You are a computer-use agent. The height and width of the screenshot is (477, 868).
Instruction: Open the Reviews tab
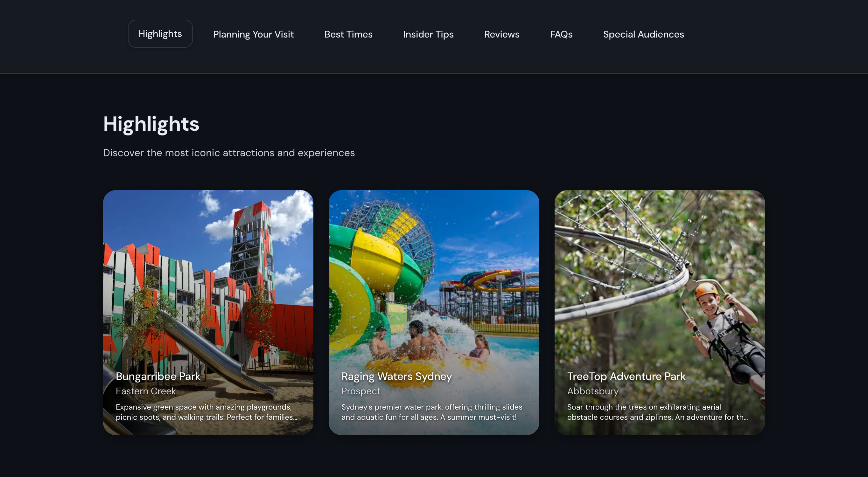pyautogui.click(x=502, y=34)
